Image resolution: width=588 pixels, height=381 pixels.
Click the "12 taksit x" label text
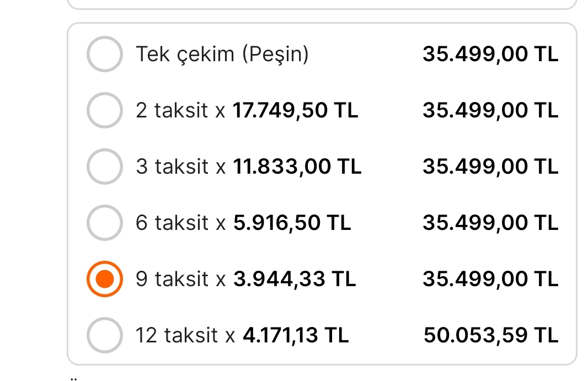pyautogui.click(x=185, y=335)
